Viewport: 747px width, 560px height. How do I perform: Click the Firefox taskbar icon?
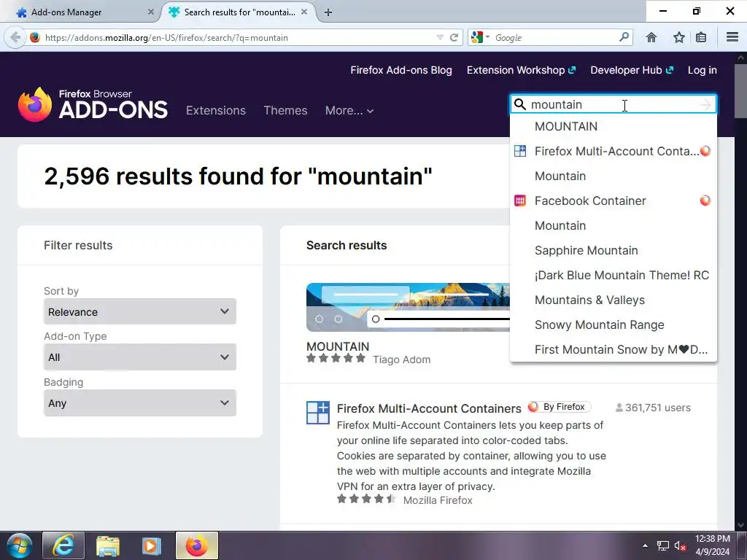tap(197, 545)
